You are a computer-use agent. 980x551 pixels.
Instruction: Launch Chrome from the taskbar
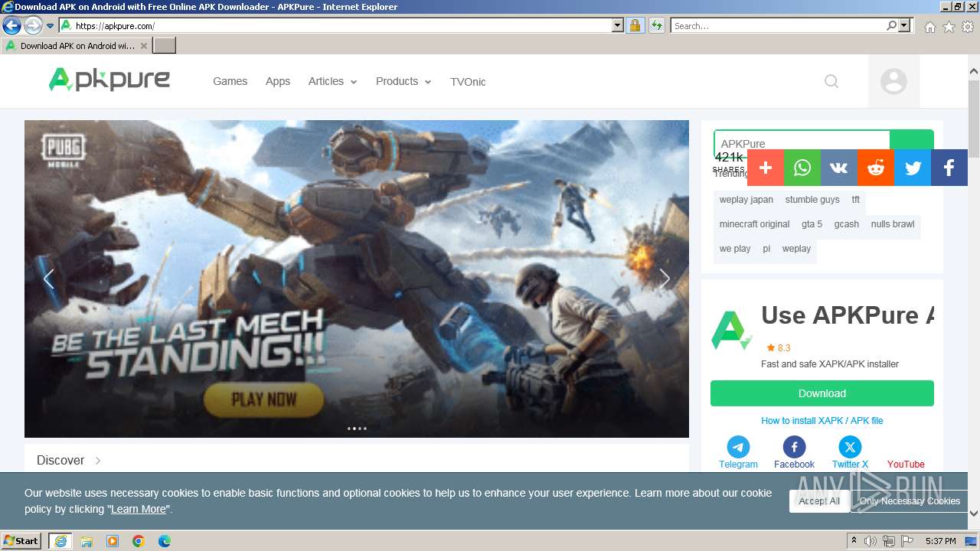pos(139,541)
